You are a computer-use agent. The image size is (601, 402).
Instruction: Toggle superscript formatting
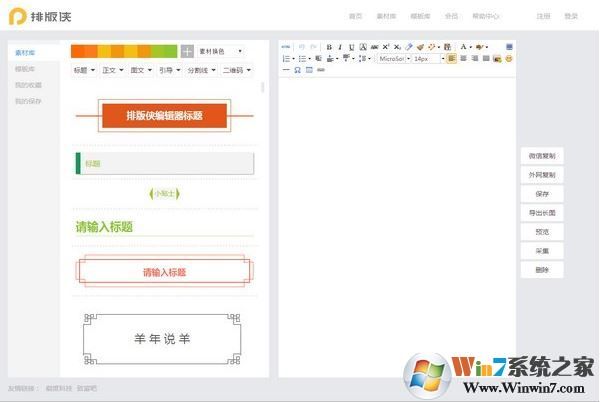point(386,47)
